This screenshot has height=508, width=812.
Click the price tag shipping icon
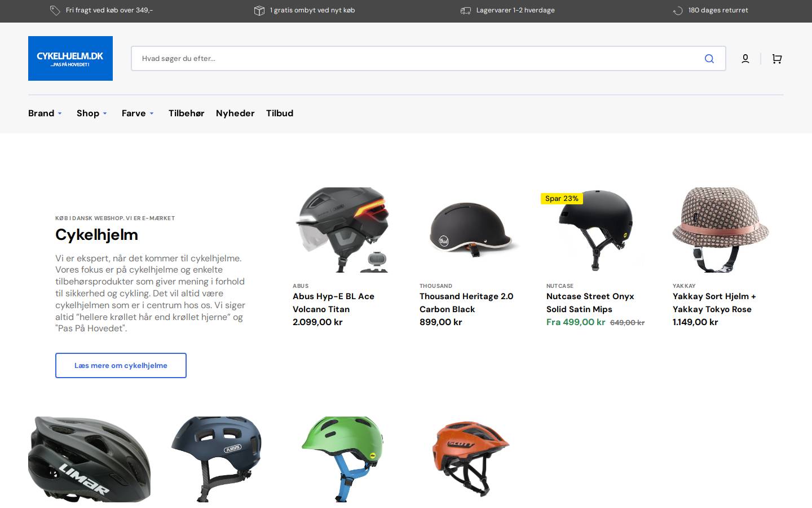point(55,11)
